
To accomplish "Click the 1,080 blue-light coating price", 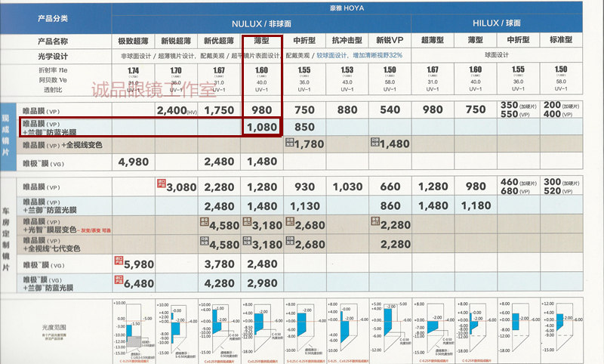I will [x=262, y=127].
